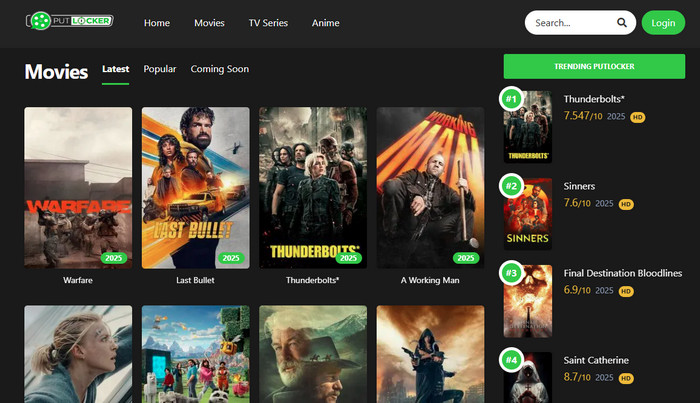The width and height of the screenshot is (700, 403).
Task: Go to the TV Series section
Action: [268, 23]
